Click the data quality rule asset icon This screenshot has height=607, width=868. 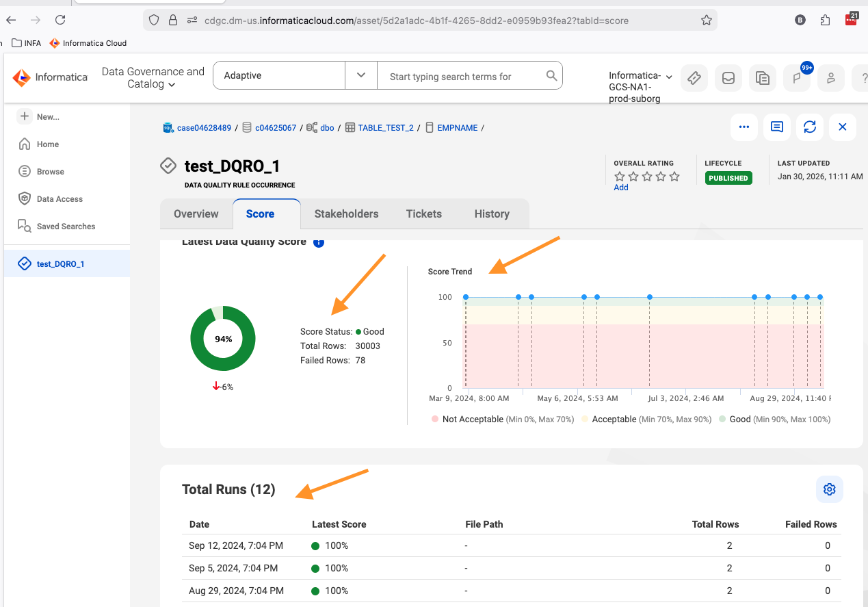click(x=168, y=166)
